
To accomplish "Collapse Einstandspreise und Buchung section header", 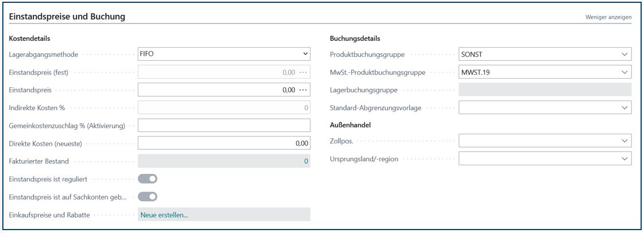I will click(x=67, y=17).
